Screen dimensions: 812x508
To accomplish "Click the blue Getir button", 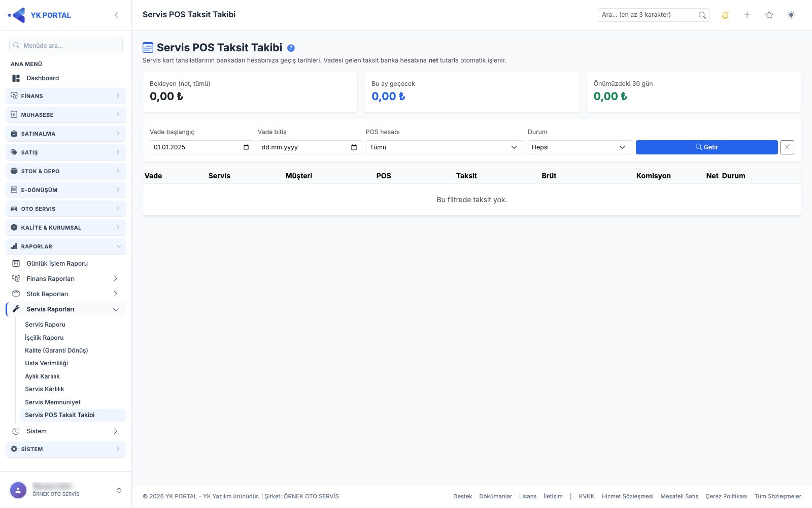I will (706, 147).
